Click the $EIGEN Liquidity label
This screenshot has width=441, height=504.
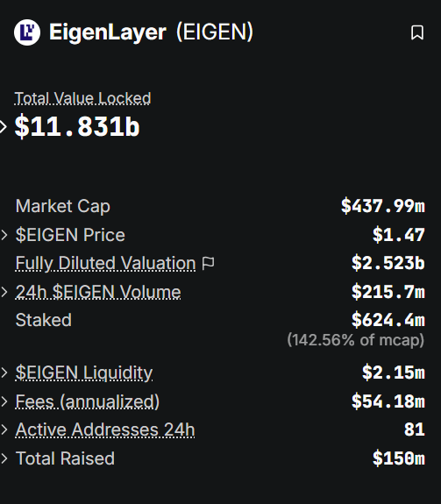pos(84,373)
